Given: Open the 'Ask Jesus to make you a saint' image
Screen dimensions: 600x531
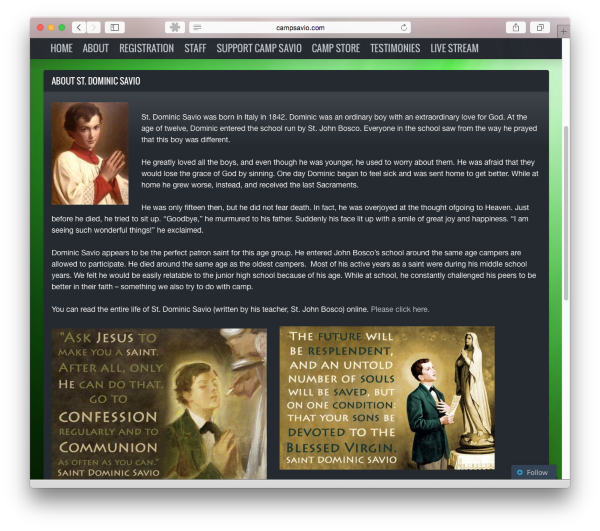Looking at the screenshot, I should (159, 404).
